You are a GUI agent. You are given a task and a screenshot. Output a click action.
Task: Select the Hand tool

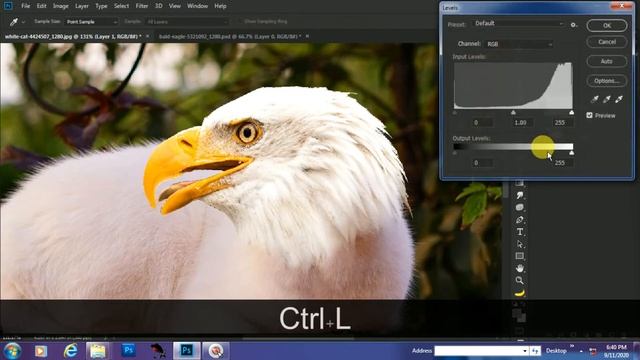(x=520, y=268)
